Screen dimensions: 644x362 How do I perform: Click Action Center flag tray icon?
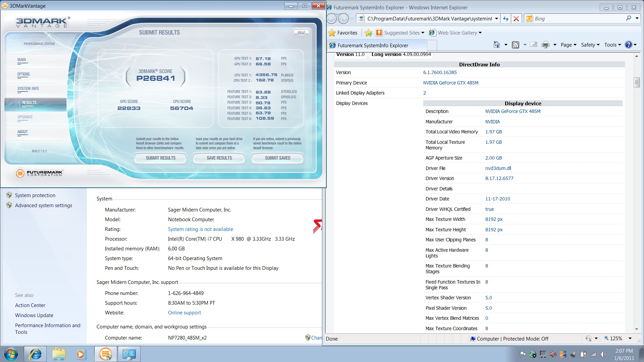point(523,354)
